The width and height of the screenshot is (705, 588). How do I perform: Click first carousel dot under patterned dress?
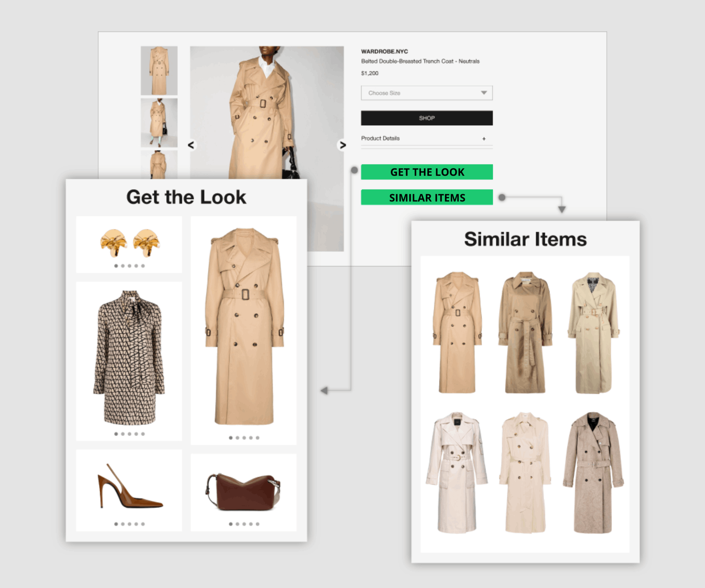(116, 434)
